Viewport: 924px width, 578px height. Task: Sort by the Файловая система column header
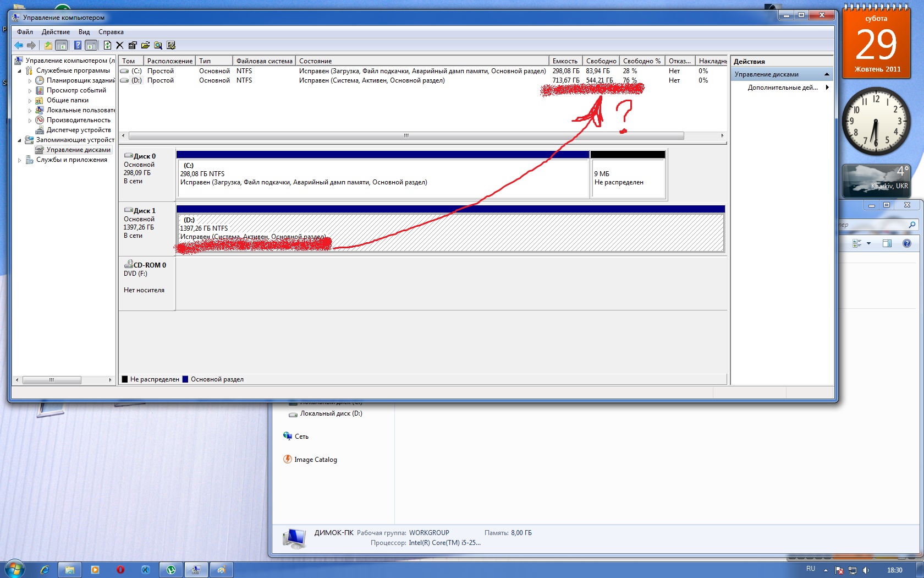[x=264, y=61]
